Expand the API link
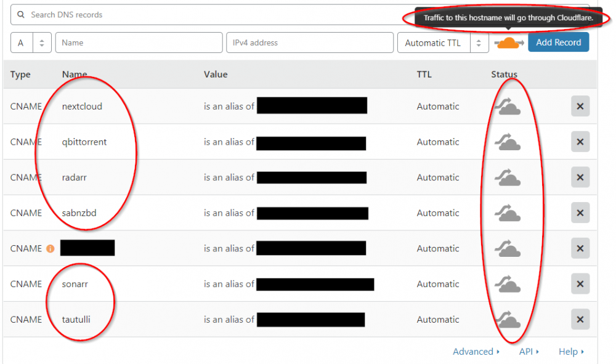 529,352
